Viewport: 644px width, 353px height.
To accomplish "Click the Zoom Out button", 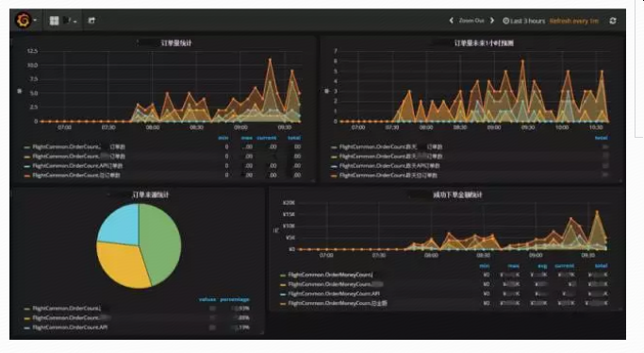I will click(471, 21).
